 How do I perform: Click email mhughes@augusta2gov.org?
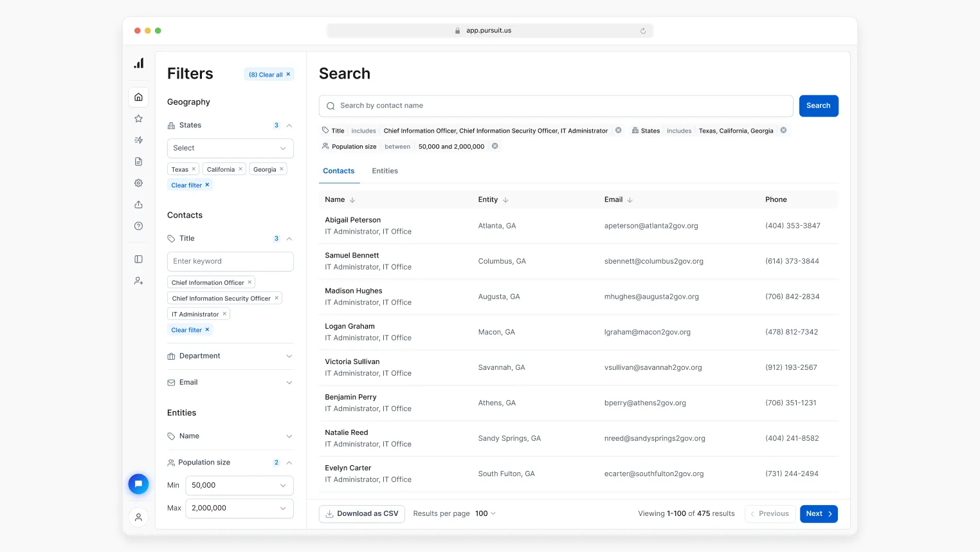651,297
